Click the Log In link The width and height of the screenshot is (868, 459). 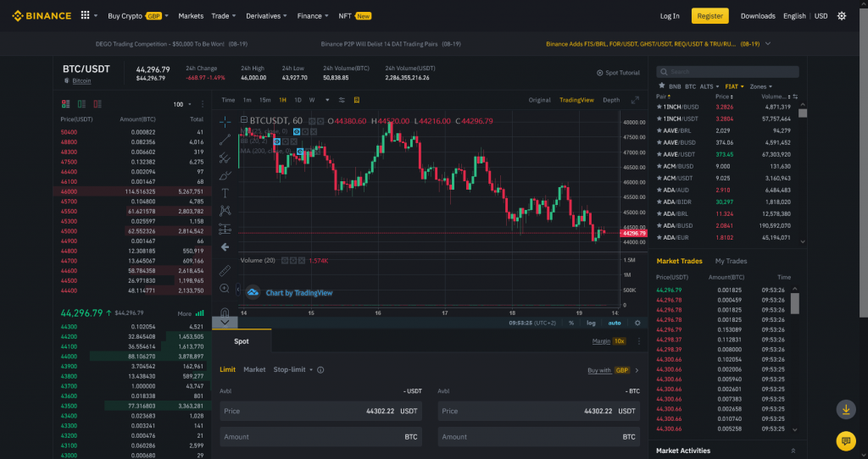pyautogui.click(x=670, y=16)
